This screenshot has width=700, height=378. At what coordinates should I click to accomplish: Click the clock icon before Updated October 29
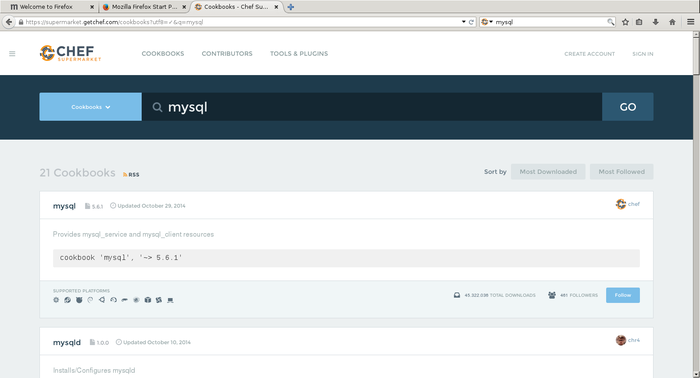tap(113, 206)
